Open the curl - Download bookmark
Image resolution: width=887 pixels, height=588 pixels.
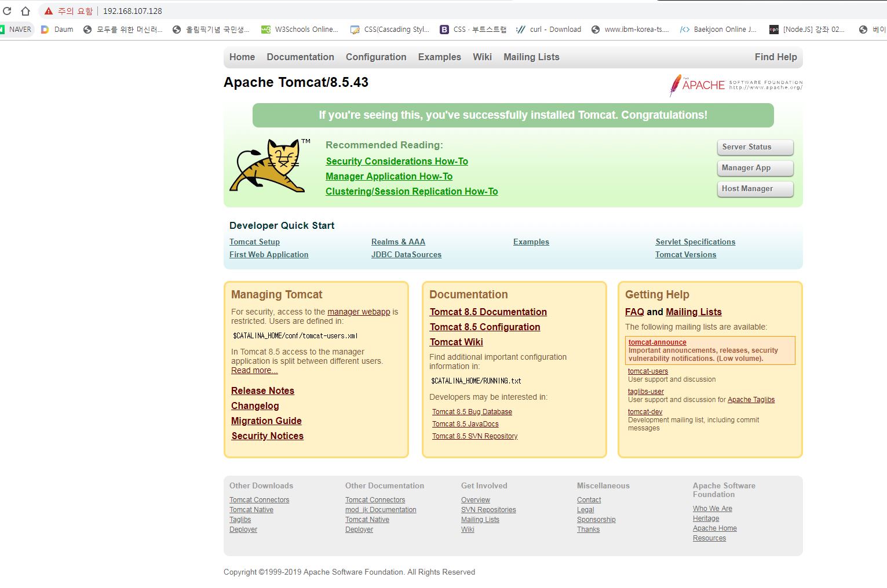549,30
